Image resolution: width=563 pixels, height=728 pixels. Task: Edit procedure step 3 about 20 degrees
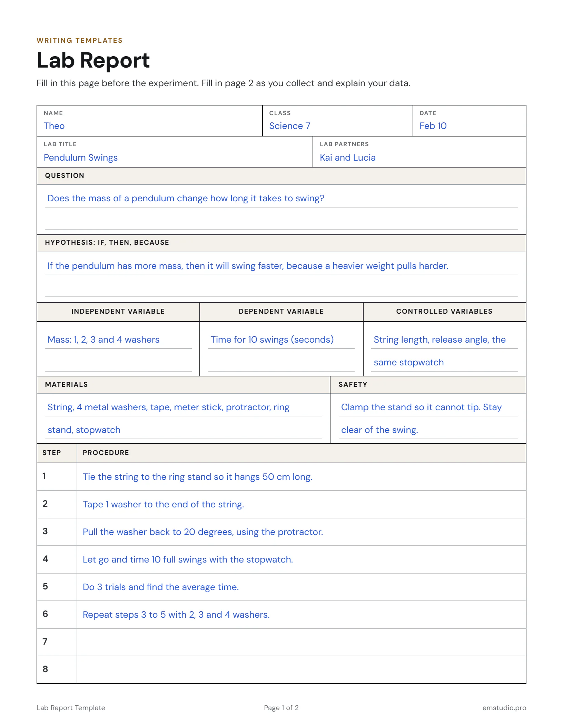[301, 532]
